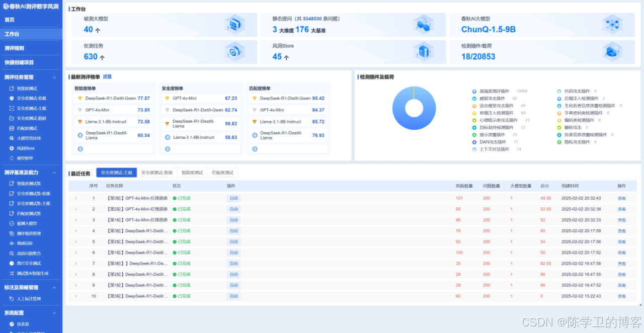Click icon beside 被测大模型 sidebar item
The height and width of the screenshot is (333, 644).
(12, 223)
